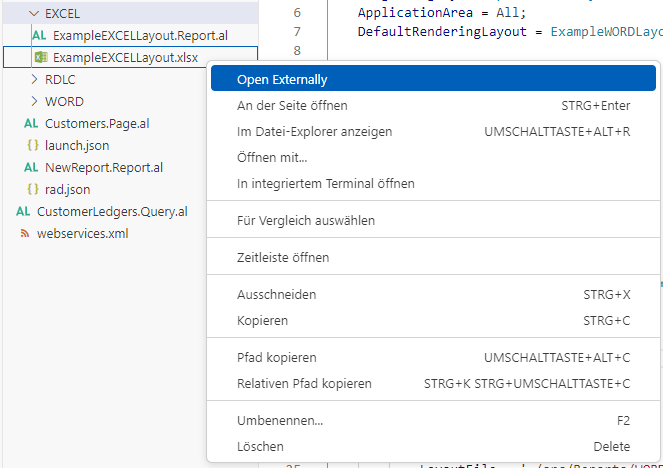Expand the RDLC folder chevron
The image size is (663, 468).
point(34,79)
